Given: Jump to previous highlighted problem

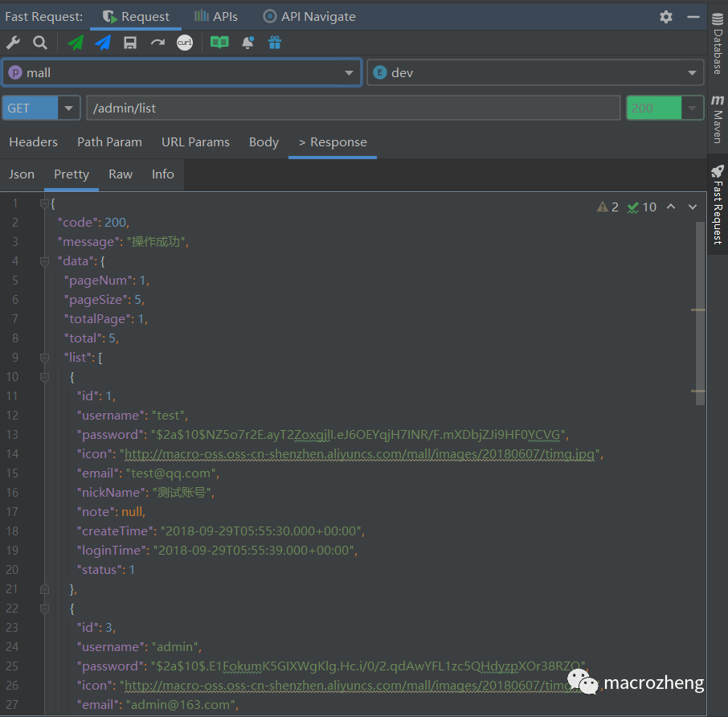Looking at the screenshot, I should tap(671, 207).
